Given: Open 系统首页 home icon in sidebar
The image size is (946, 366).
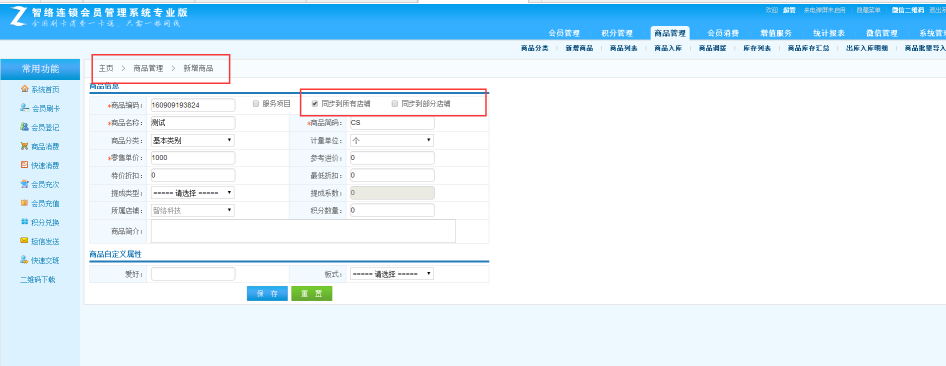Looking at the screenshot, I should (25, 89).
